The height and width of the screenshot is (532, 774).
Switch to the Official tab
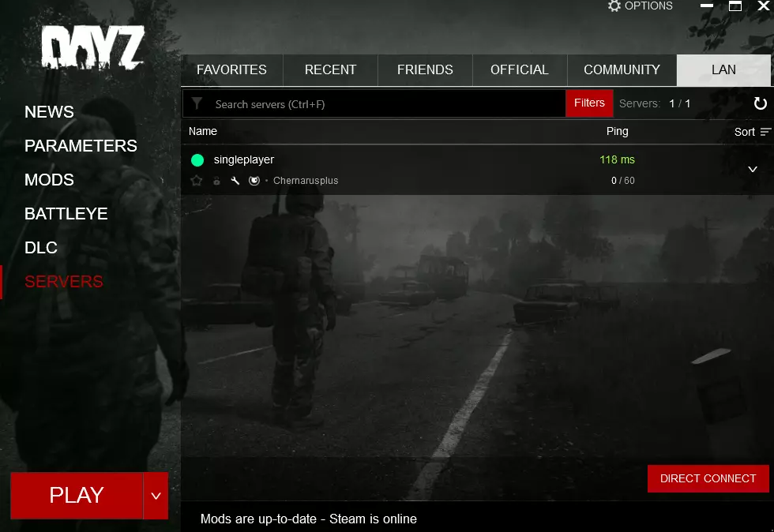pyautogui.click(x=520, y=70)
